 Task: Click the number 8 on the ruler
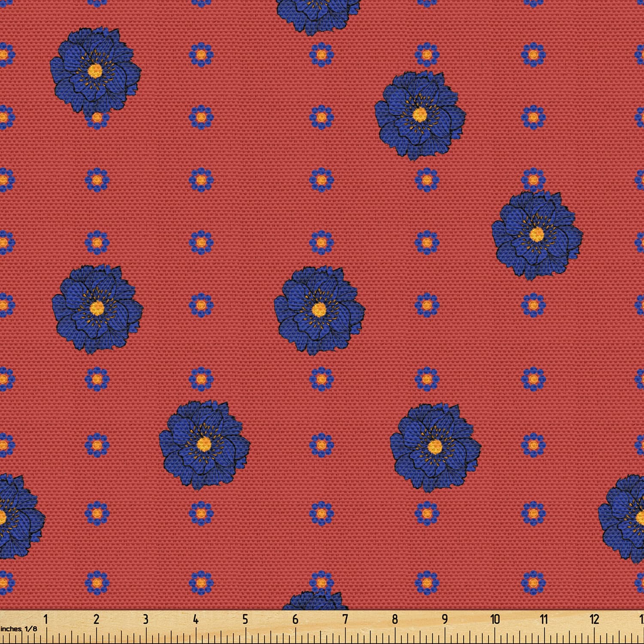[x=395, y=619]
